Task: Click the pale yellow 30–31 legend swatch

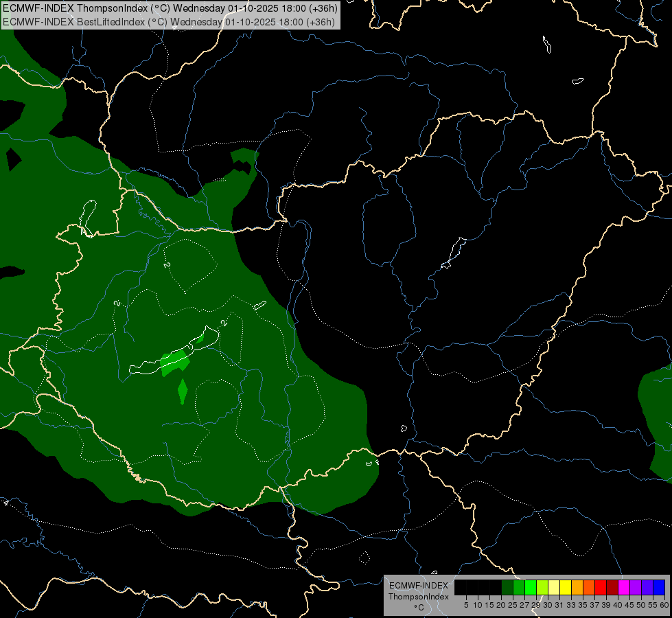Action: (554, 587)
